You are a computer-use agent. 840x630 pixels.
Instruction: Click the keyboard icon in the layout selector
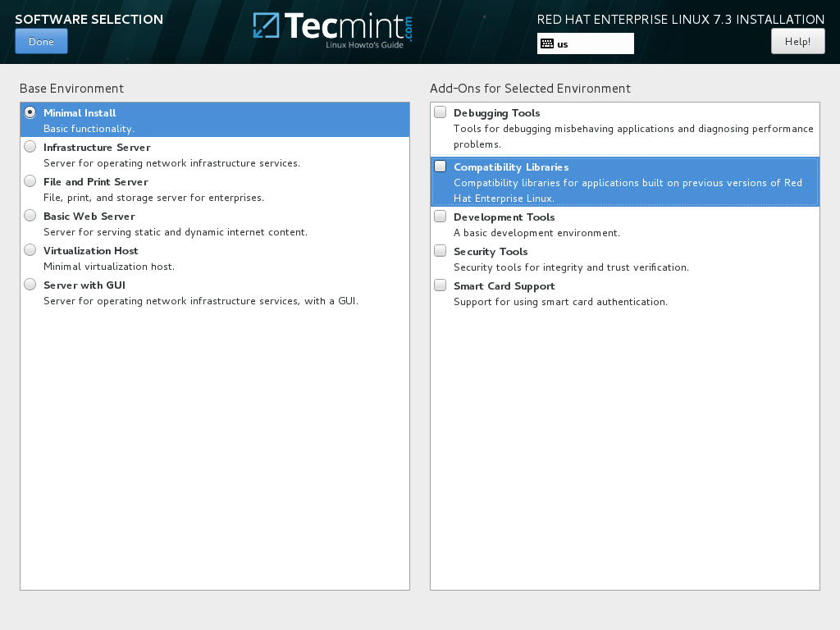(x=546, y=43)
